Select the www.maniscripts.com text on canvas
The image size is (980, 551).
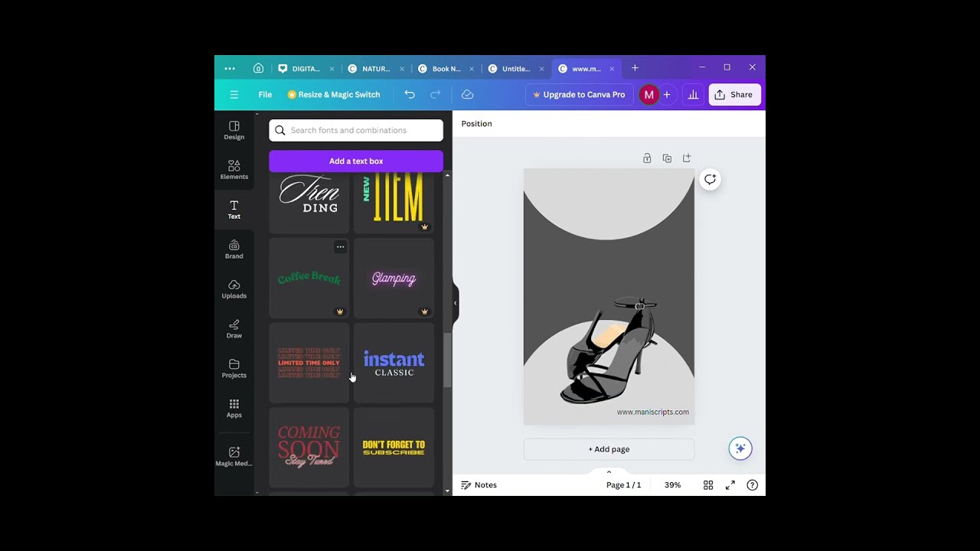click(653, 412)
